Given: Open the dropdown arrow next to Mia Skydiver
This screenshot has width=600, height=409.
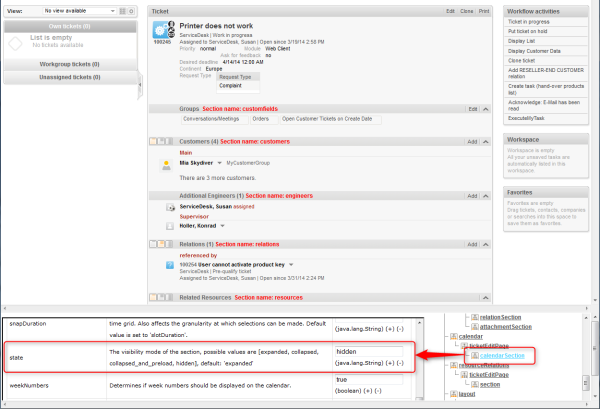Looking at the screenshot, I should click(220, 163).
